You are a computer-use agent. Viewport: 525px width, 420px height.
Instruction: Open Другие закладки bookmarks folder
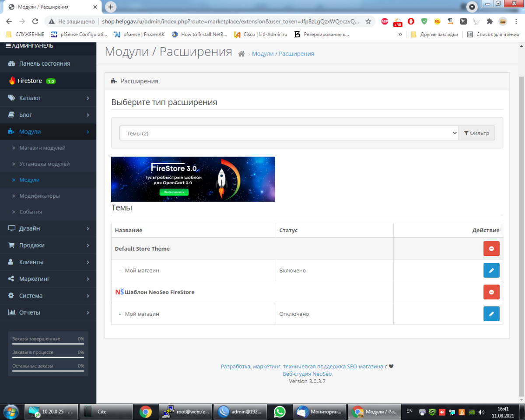point(434,34)
